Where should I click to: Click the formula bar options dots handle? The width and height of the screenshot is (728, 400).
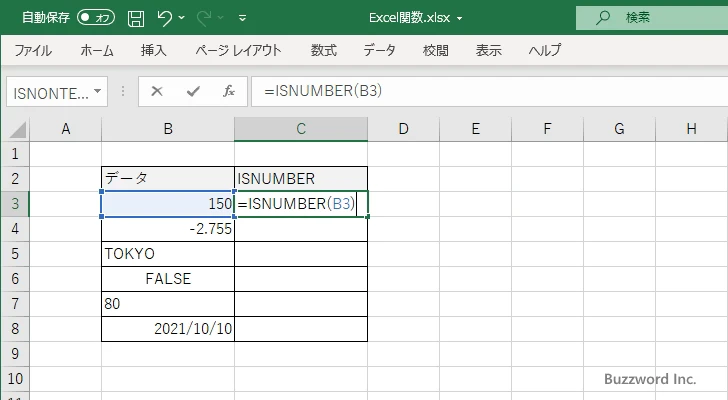[123, 91]
